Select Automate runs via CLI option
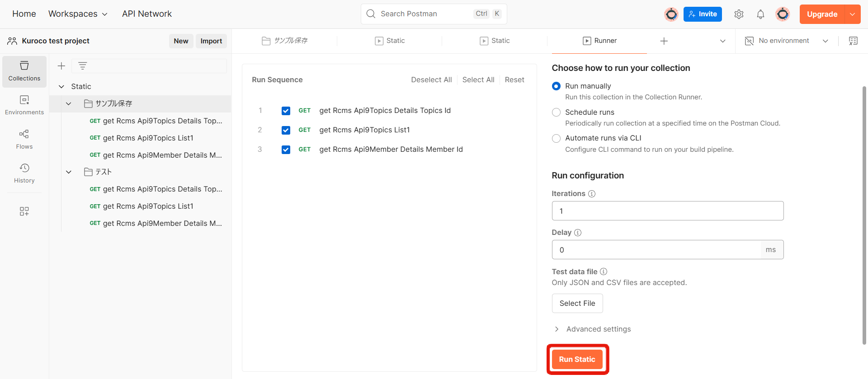This screenshot has width=868, height=379. (x=557, y=138)
